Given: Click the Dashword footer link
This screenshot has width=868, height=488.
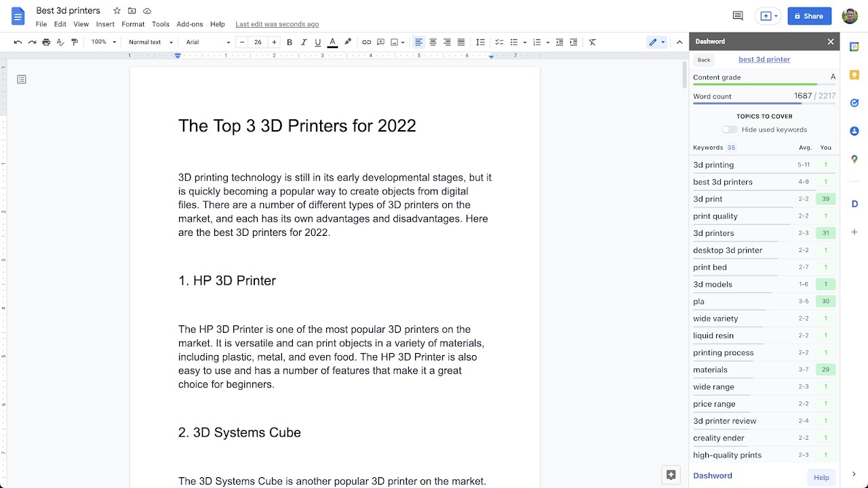Looking at the screenshot, I should click(x=713, y=476).
